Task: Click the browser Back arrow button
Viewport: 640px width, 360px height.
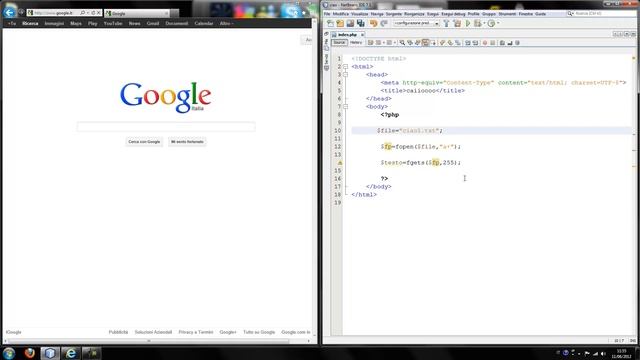Action: [9, 13]
